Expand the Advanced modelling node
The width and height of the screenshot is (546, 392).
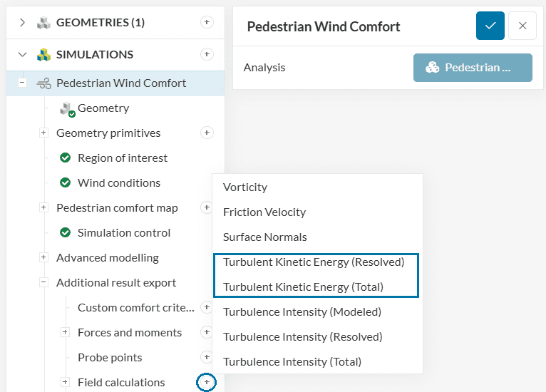pos(43,257)
